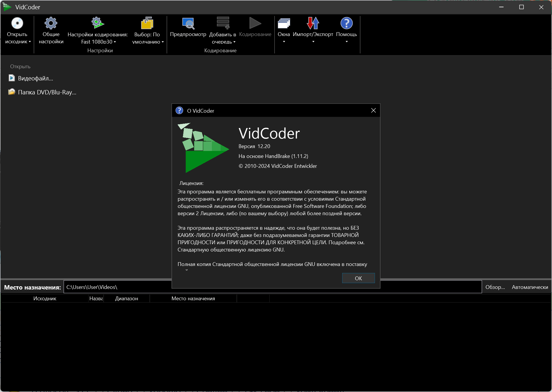Close the About VidCoder dialog
The width and height of the screenshot is (552, 392).
click(x=374, y=110)
